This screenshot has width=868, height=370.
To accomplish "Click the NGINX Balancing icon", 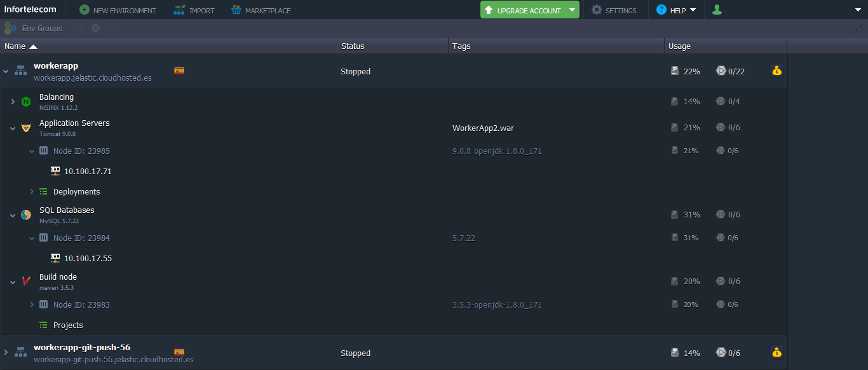I will tap(26, 102).
